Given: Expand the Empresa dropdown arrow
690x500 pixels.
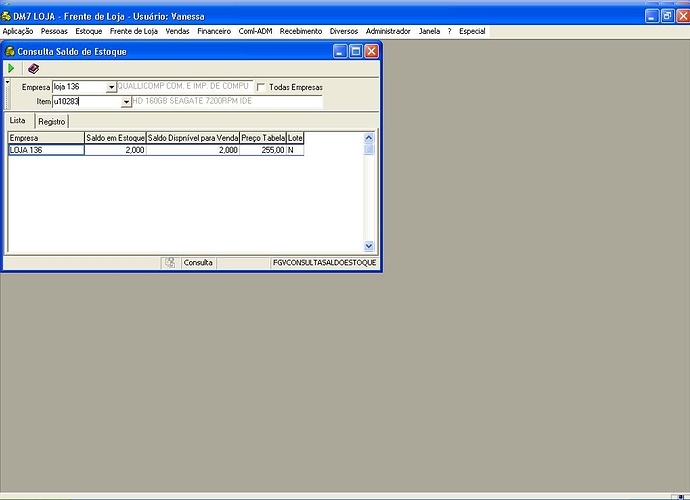Looking at the screenshot, I should [111, 87].
